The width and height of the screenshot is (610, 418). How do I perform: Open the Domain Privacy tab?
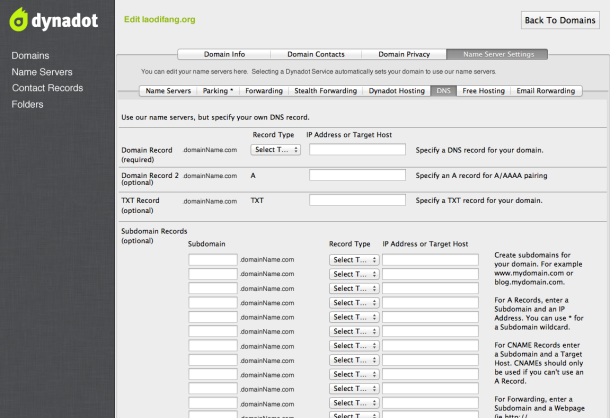404,54
